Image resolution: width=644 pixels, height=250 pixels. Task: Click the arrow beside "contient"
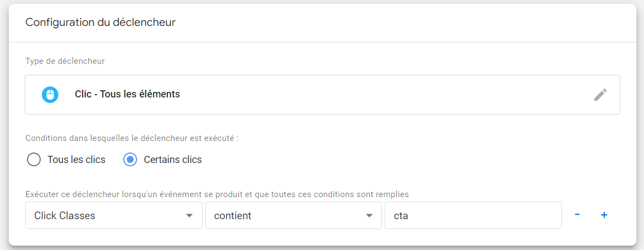[369, 215]
